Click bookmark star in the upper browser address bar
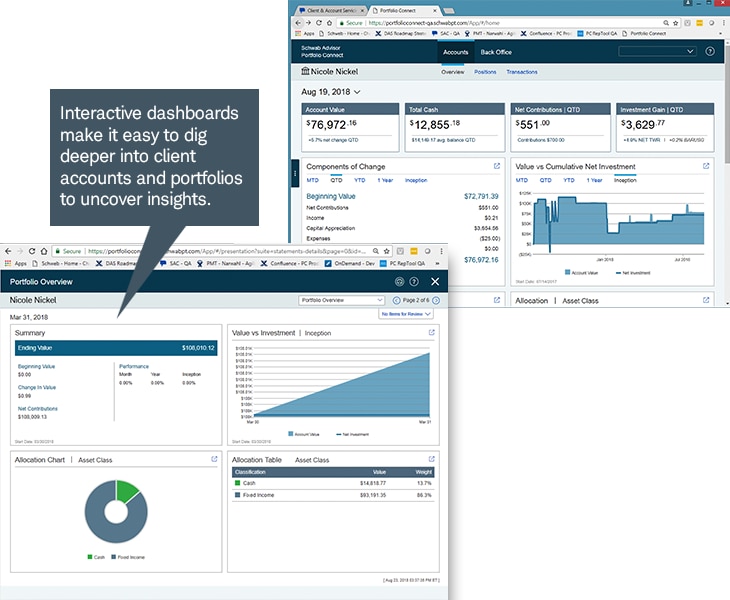The image size is (730, 600). pyautogui.click(x=675, y=23)
